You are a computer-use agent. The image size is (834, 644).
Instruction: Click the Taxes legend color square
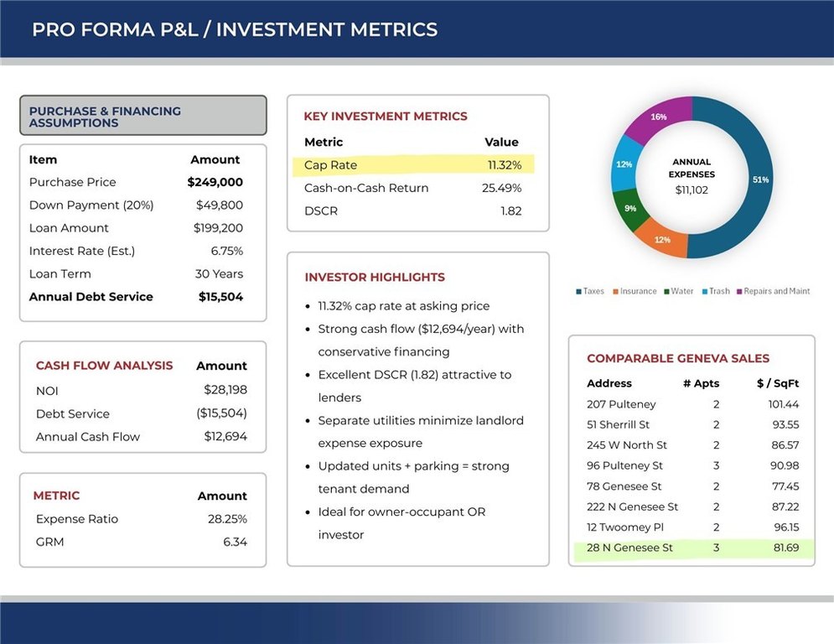(x=578, y=292)
